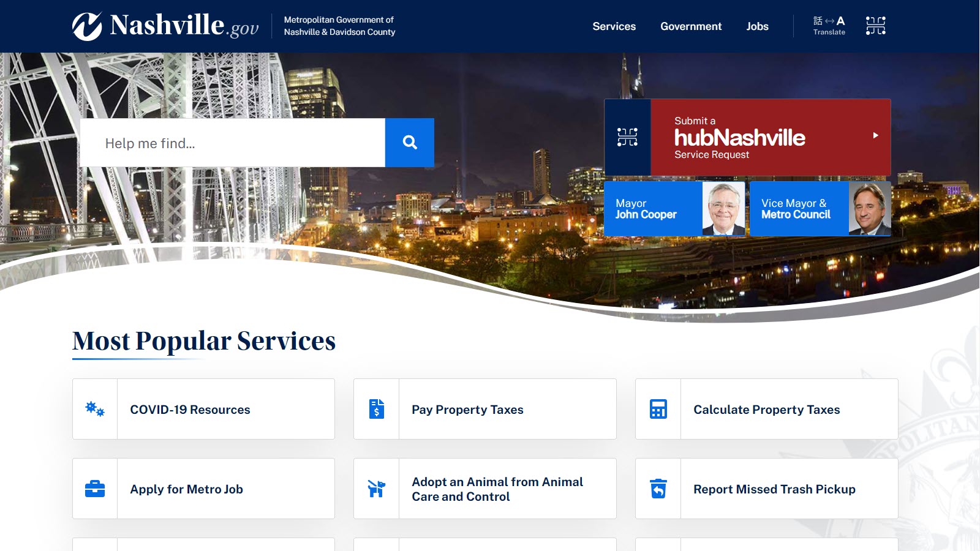
Task: Open Submit a hubNashville Service Request
Action: tap(748, 137)
